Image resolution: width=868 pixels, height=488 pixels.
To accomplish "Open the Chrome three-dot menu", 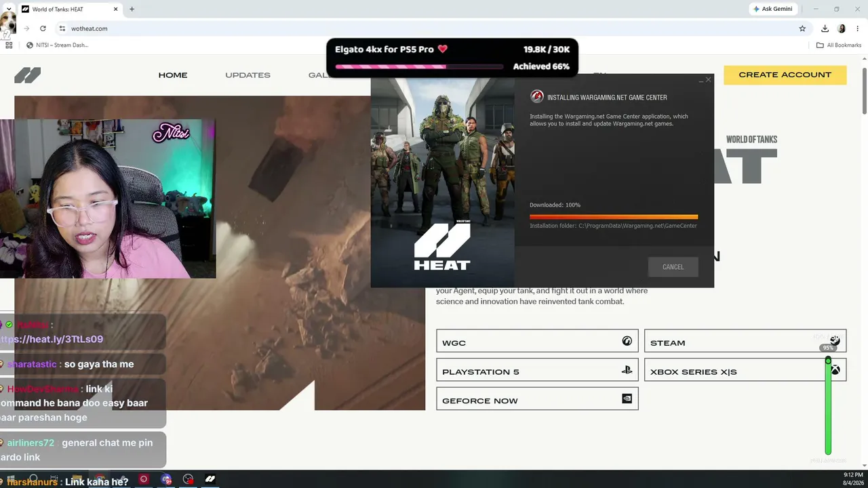I will pos(858,28).
